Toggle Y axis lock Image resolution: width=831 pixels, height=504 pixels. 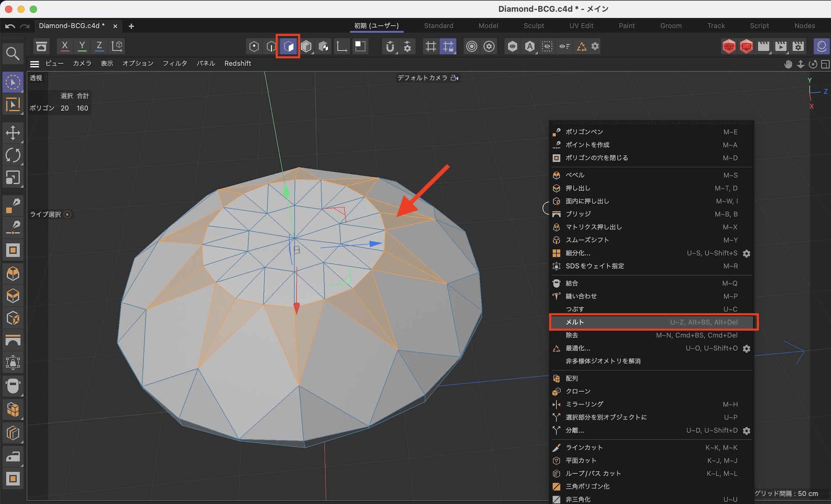[82, 46]
